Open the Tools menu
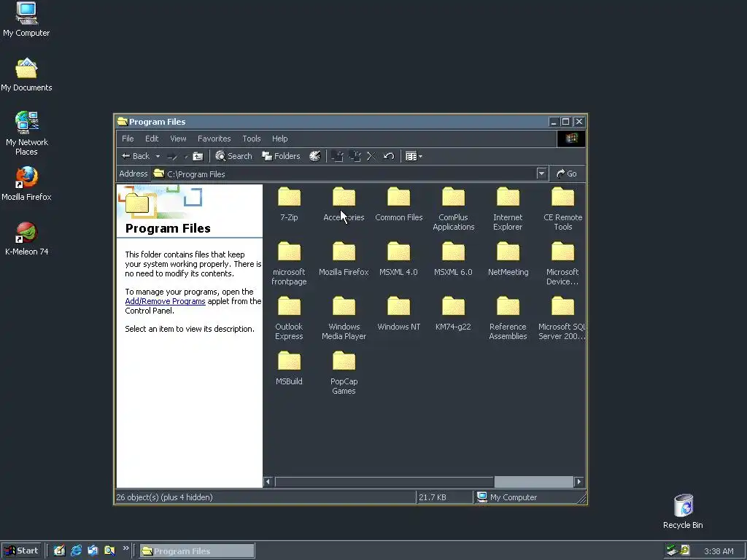Image resolution: width=747 pixels, height=560 pixels. pyautogui.click(x=252, y=139)
